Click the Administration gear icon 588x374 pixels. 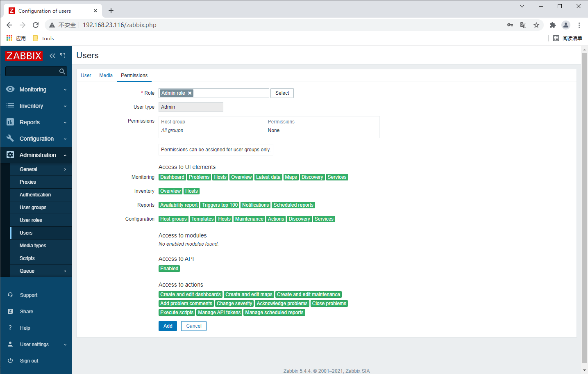point(10,155)
